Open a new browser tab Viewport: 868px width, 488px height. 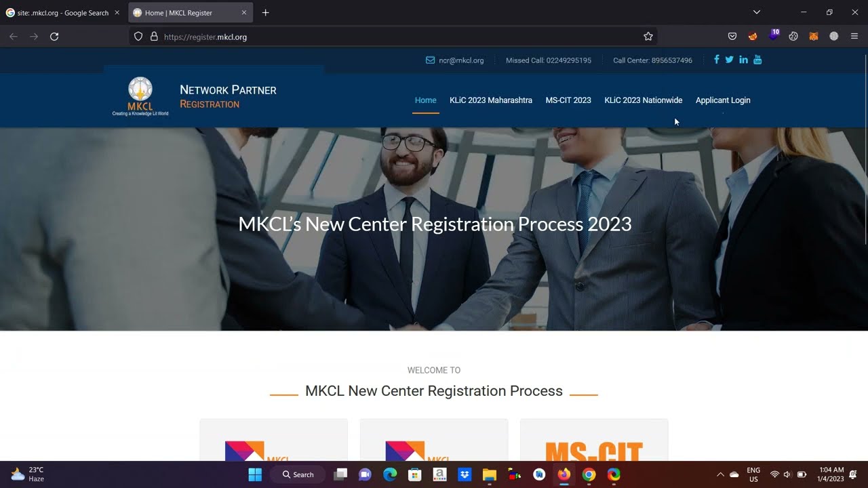pyautogui.click(x=265, y=13)
